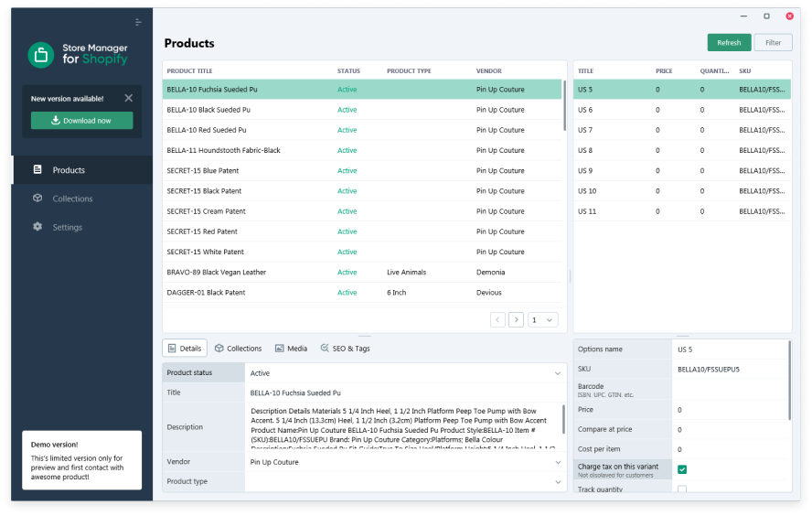Click the Settings gear icon in sidebar

[x=37, y=226]
